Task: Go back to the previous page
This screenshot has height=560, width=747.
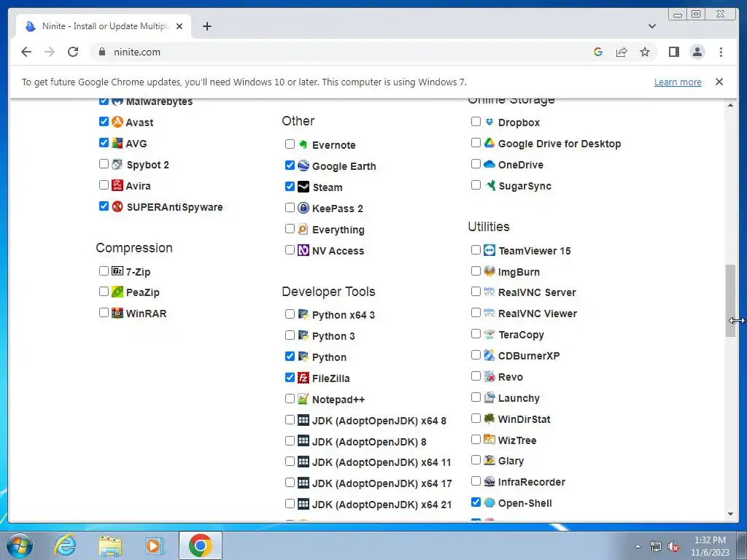Action: 26,52
